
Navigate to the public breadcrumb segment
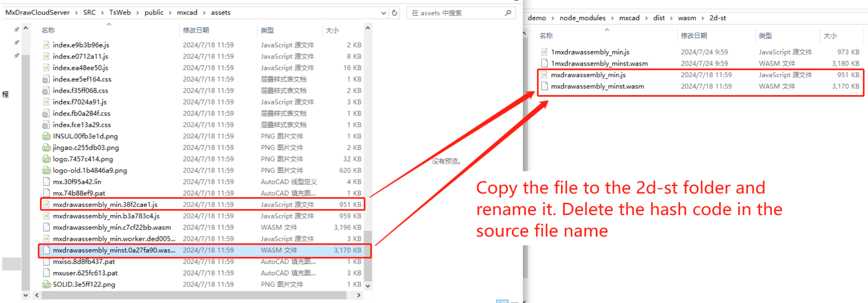(153, 13)
